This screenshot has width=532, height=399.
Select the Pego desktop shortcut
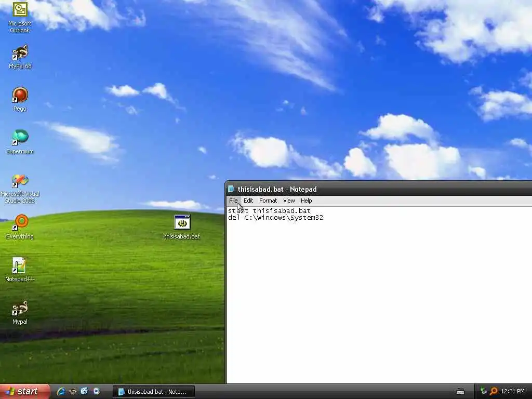20,99
